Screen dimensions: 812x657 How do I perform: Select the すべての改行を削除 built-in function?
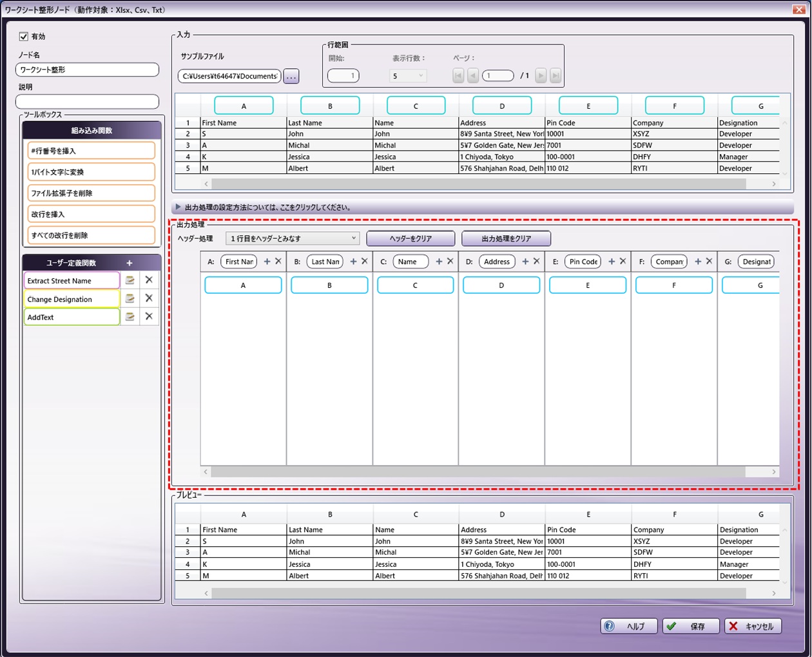click(92, 235)
